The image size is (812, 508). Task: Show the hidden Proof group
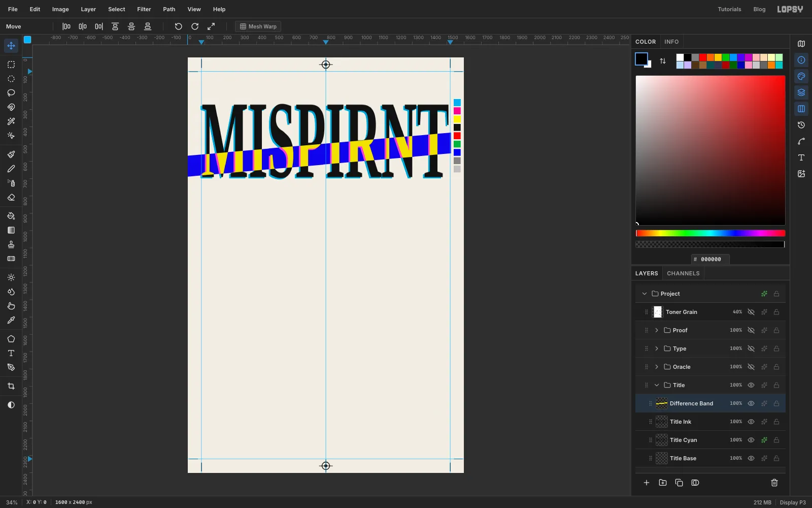coord(751,330)
